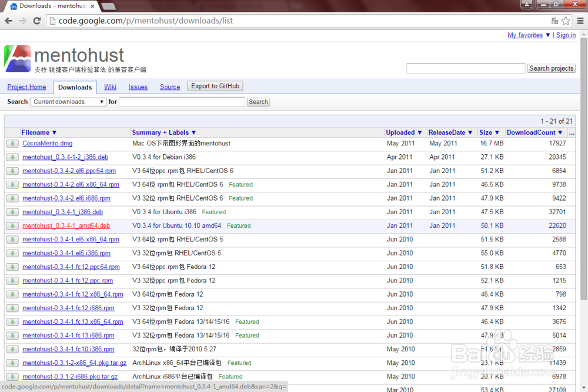Image resolution: width=588 pixels, height=392 pixels.
Task: Open the Current downloads dropdown
Action: (68, 101)
